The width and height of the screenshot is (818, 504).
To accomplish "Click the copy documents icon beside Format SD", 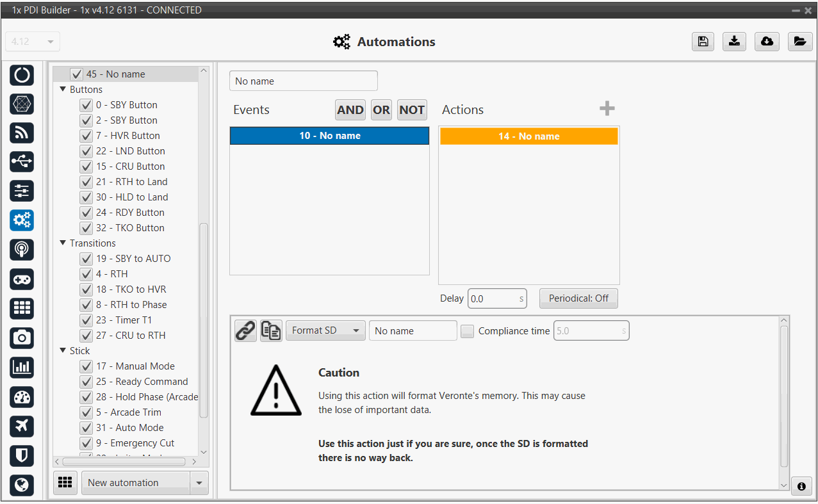I will click(271, 330).
